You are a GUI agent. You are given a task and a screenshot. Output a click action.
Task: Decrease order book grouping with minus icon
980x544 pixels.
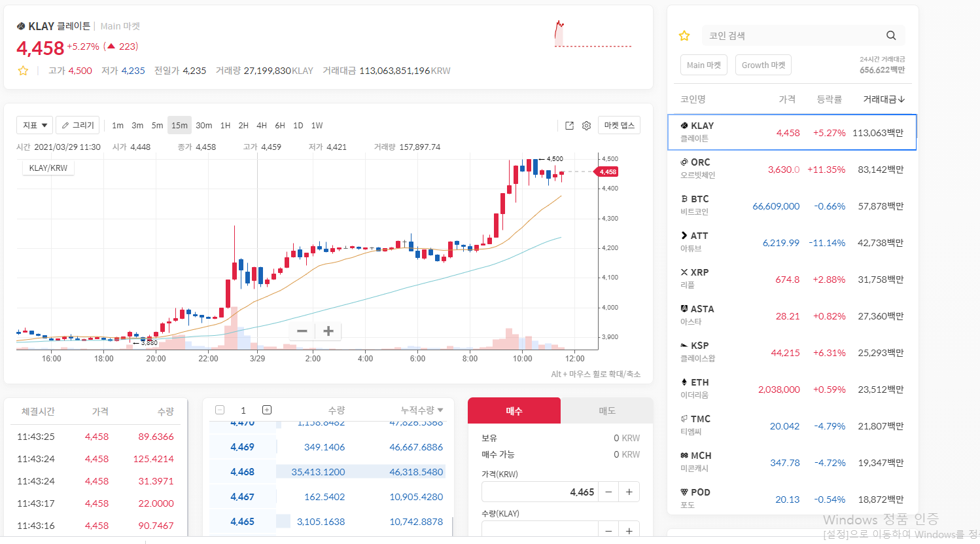[220, 410]
